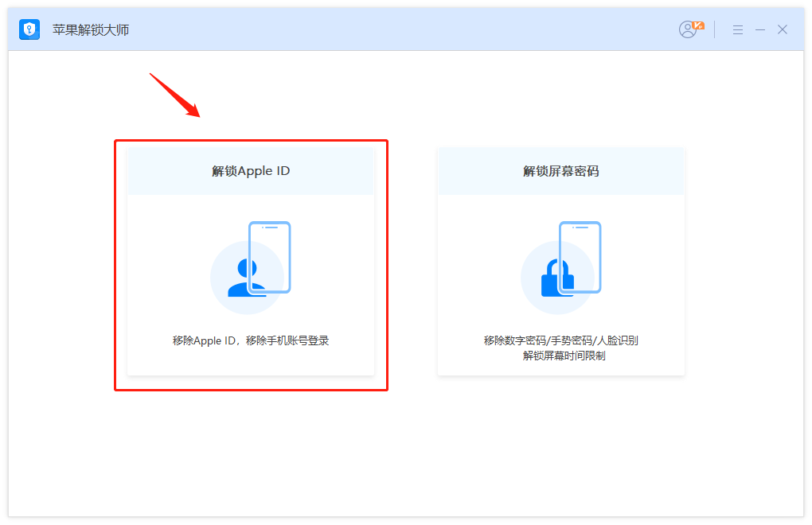Click text 移除数字密码/手势密码/人脸识别

pos(561,340)
